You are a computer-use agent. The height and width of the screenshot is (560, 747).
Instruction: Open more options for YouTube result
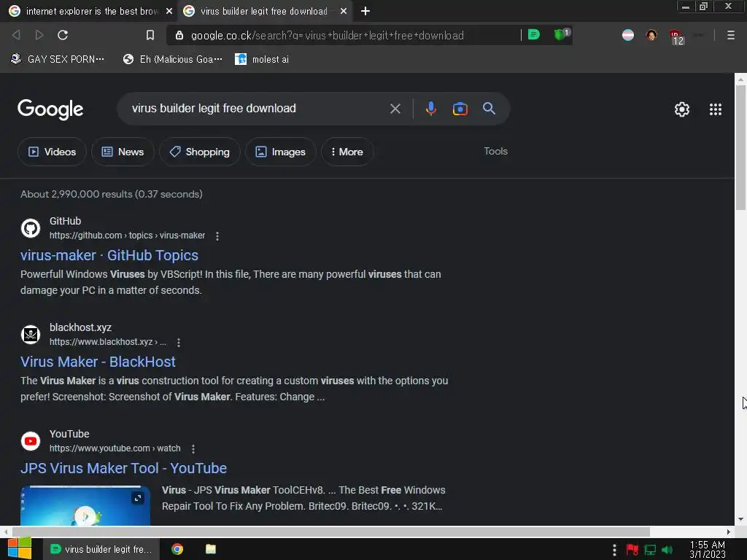tap(193, 448)
